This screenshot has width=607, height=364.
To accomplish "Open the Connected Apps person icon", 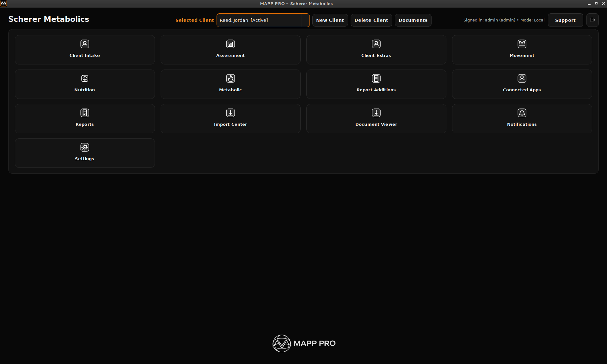I will click(x=522, y=78).
